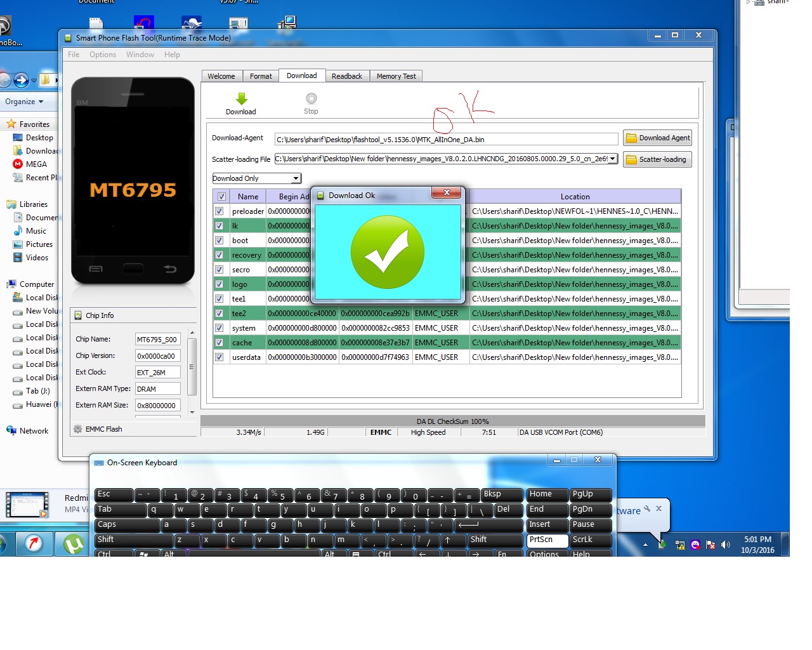Uncheck the preloader partition checkbox
Screen dimensions: 812x650
click(x=219, y=211)
